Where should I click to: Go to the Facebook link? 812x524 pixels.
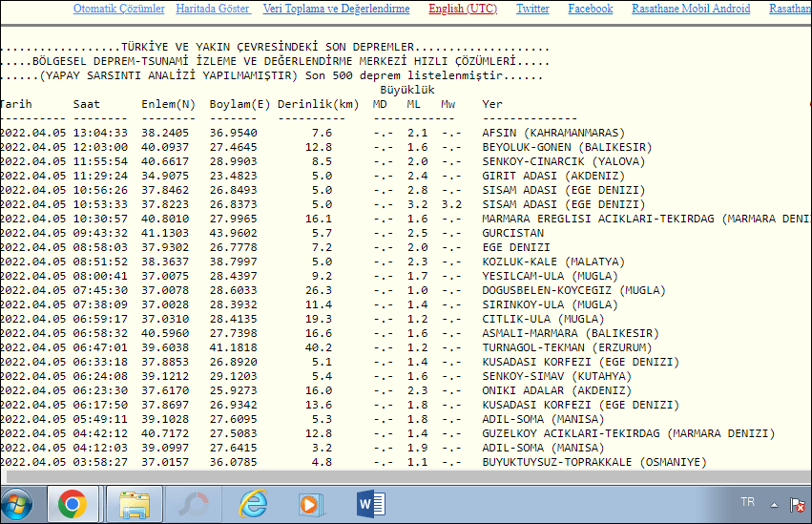pos(591,9)
